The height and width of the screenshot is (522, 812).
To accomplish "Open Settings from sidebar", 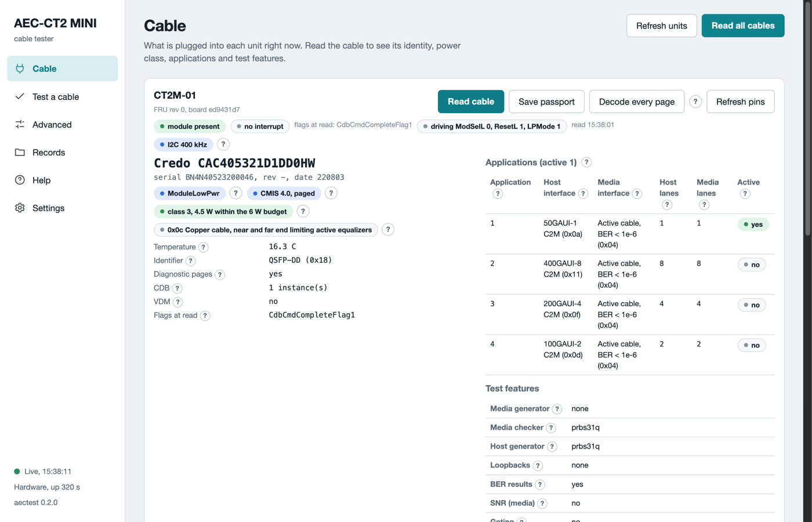I will point(63,208).
